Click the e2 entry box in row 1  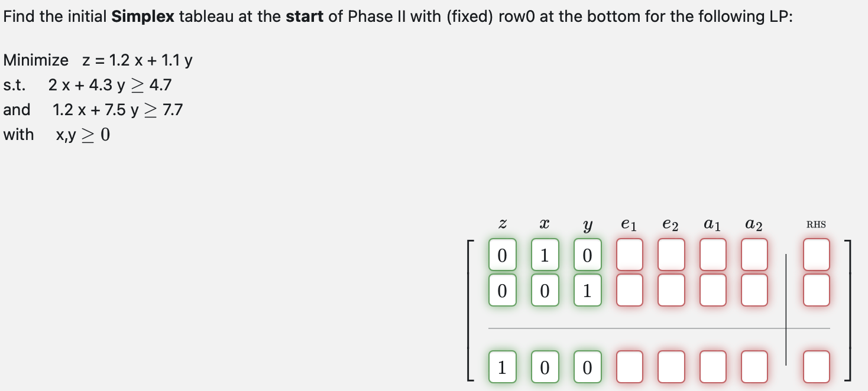tap(670, 255)
